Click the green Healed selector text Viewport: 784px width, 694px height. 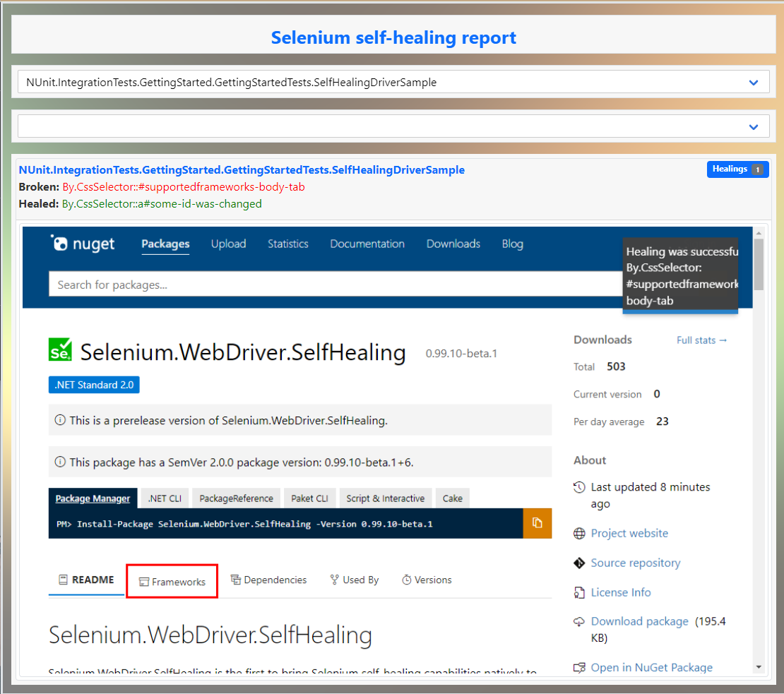162,204
